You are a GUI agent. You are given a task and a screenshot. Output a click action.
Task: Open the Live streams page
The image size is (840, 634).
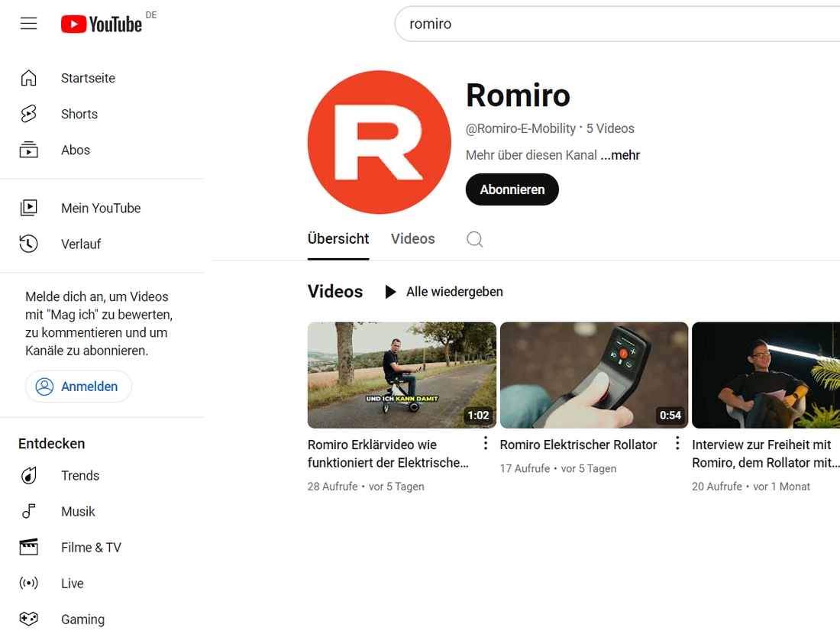(x=72, y=583)
